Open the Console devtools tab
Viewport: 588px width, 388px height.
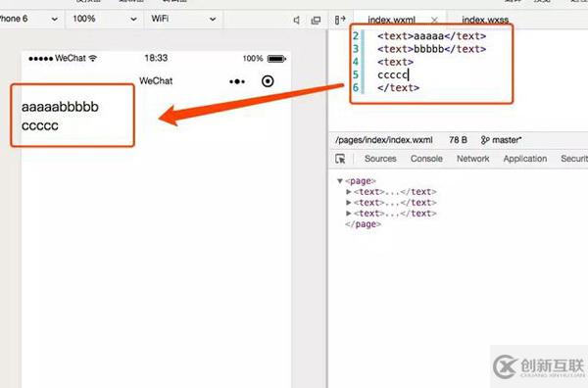[426, 159]
